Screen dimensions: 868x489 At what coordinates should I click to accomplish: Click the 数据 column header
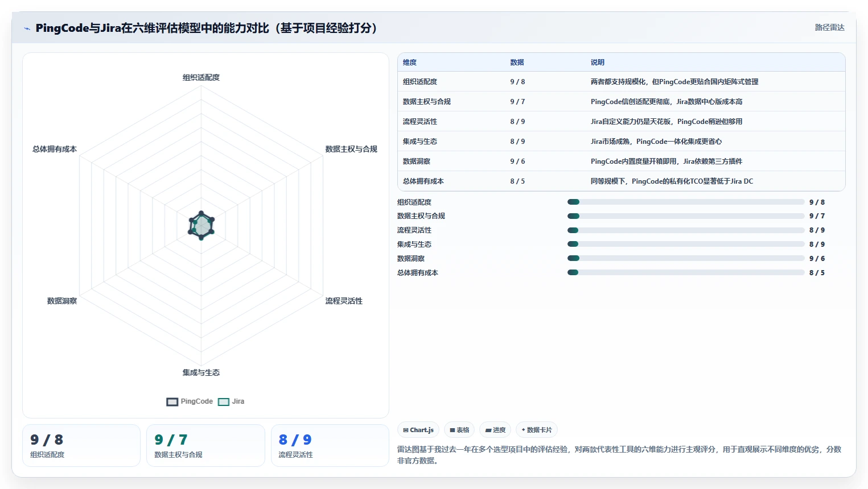(x=517, y=63)
